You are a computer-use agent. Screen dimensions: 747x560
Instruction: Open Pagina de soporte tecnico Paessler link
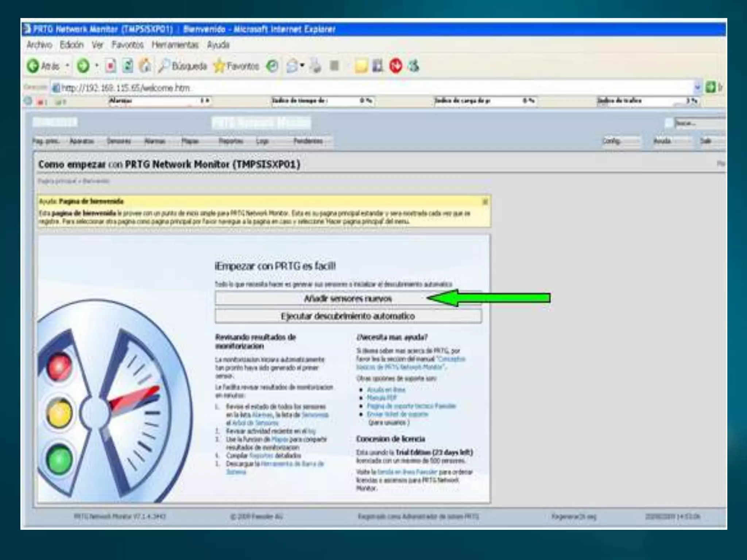(411, 406)
